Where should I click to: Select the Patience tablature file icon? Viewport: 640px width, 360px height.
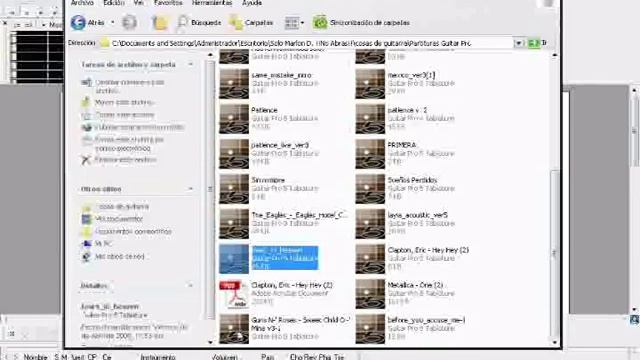pos(234,119)
